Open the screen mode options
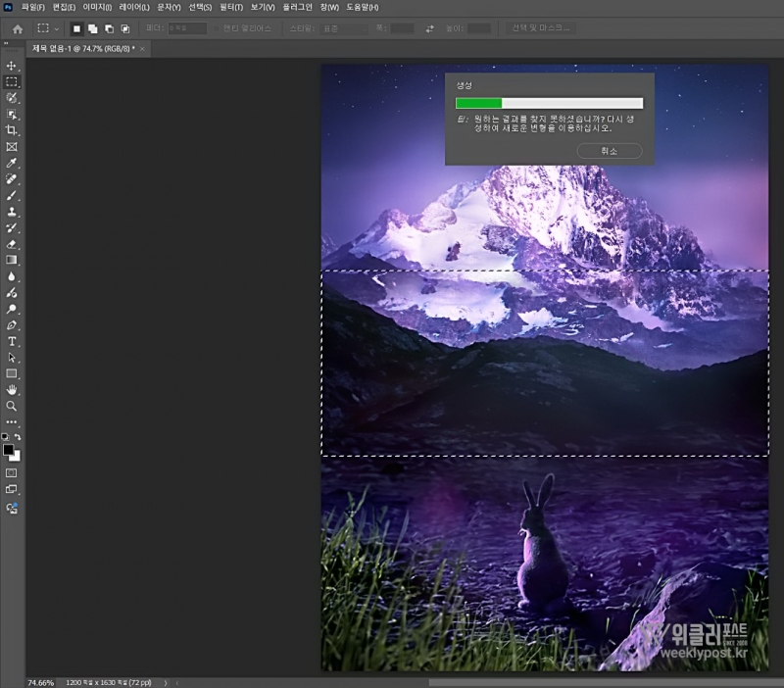784x688 pixels. point(12,489)
